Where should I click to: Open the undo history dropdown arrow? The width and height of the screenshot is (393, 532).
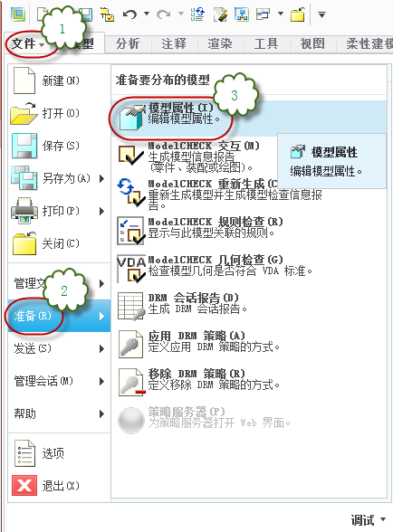[147, 14]
